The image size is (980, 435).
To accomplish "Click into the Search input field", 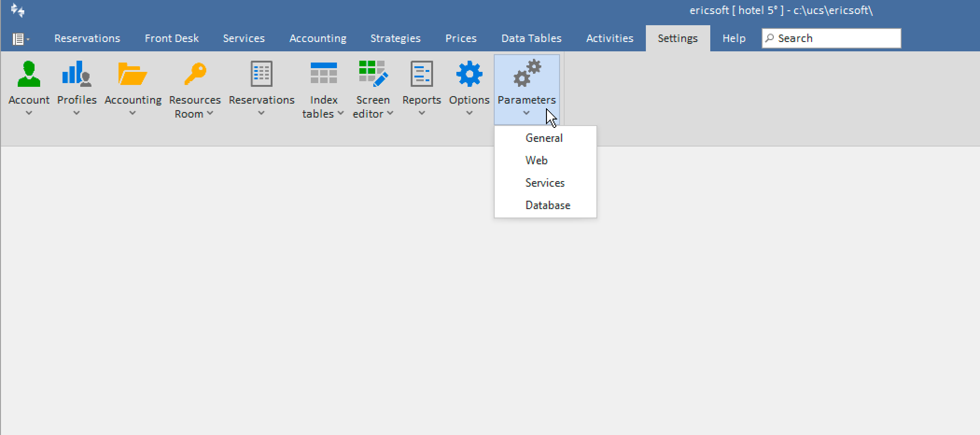I will (x=831, y=38).
